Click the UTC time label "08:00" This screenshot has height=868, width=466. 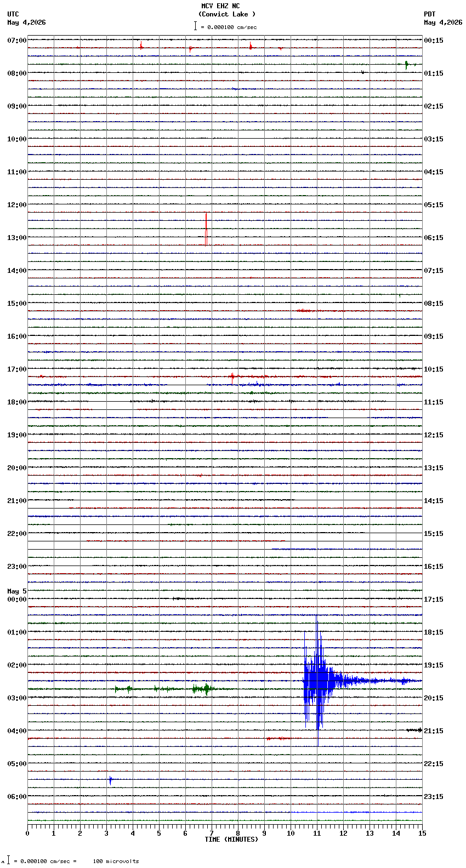pos(17,73)
